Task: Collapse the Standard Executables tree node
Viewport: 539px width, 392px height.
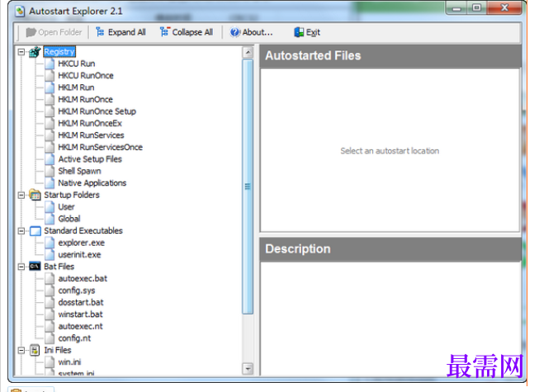Action: click(x=21, y=231)
